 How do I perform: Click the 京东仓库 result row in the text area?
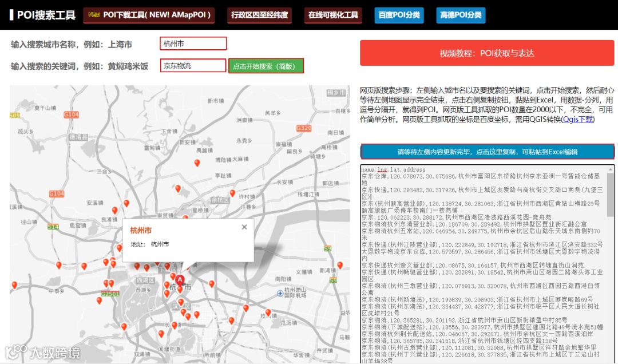[481, 180]
